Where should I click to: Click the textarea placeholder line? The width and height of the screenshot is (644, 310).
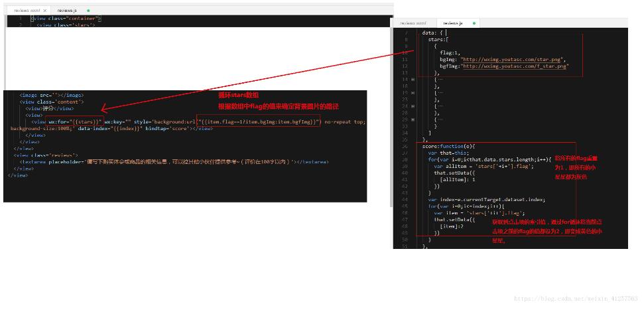click(x=174, y=162)
